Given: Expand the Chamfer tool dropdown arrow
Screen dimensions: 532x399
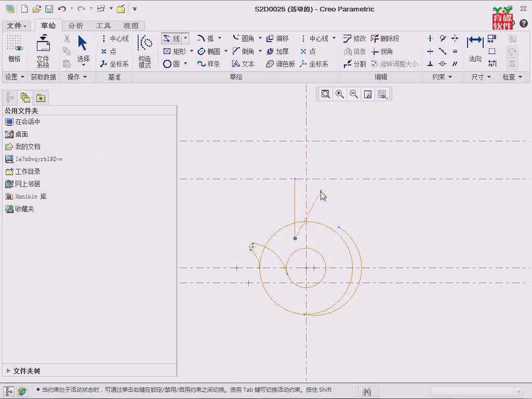Looking at the screenshot, I should (260, 51).
